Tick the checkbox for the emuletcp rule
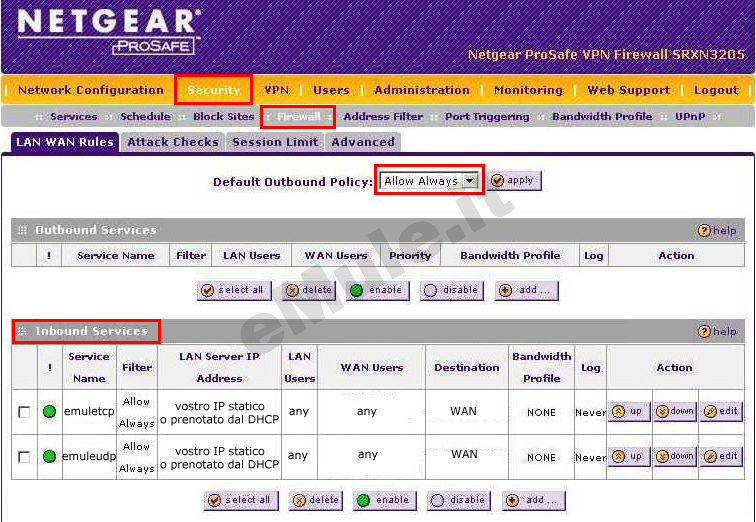756x522 pixels. tap(24, 412)
